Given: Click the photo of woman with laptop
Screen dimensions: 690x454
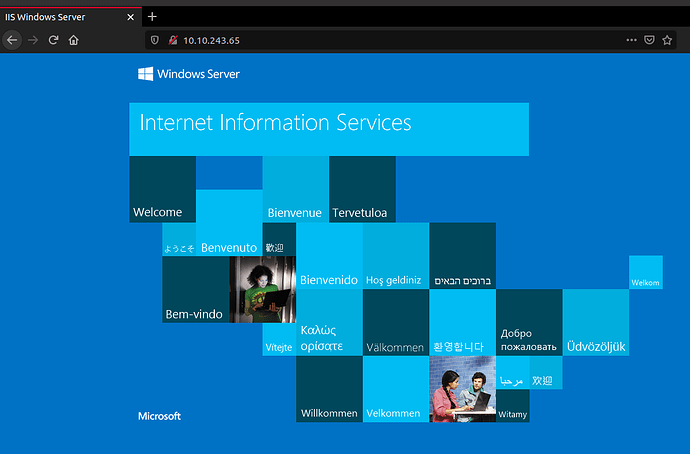Looking at the screenshot, I should pyautogui.click(x=263, y=289).
